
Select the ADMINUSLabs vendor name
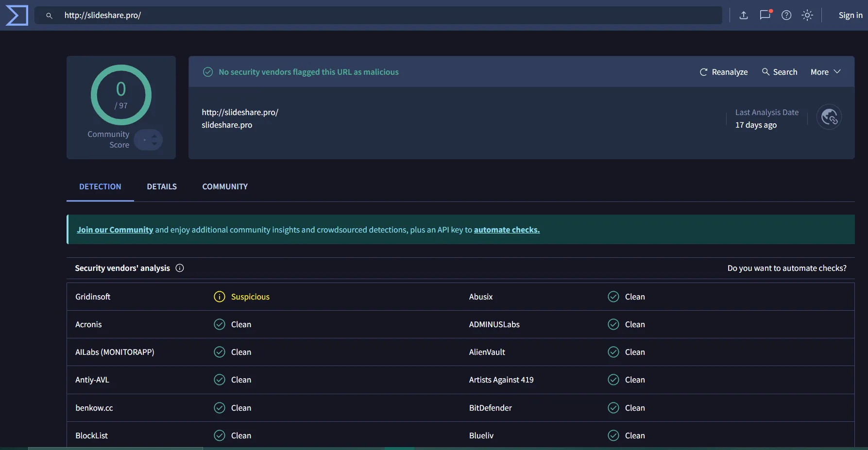[x=494, y=324]
